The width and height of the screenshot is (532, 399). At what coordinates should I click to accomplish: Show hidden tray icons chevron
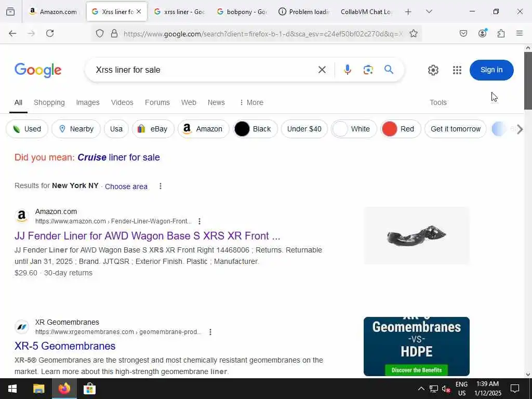[x=421, y=389]
